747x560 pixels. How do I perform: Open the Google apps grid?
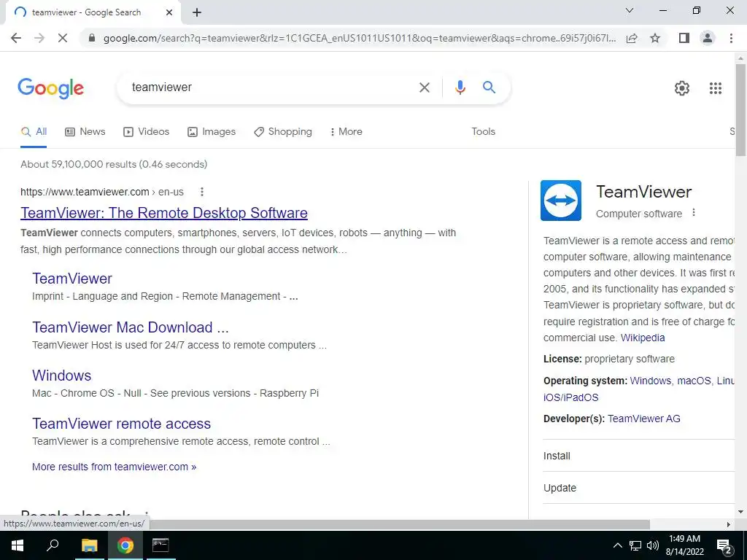coord(715,88)
